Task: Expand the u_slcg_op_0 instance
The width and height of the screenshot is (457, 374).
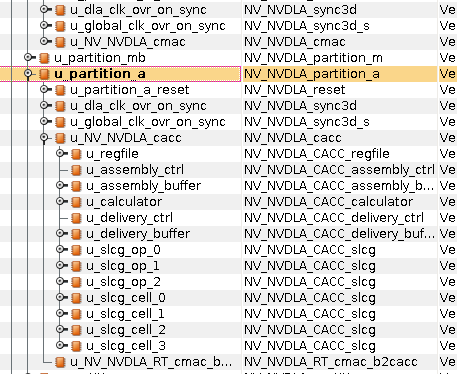Action: (x=60, y=249)
